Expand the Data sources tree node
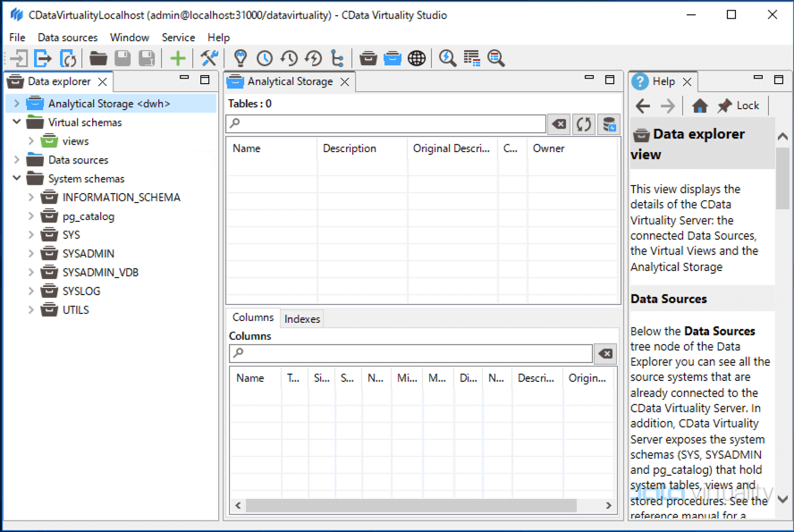794x532 pixels. click(x=16, y=160)
